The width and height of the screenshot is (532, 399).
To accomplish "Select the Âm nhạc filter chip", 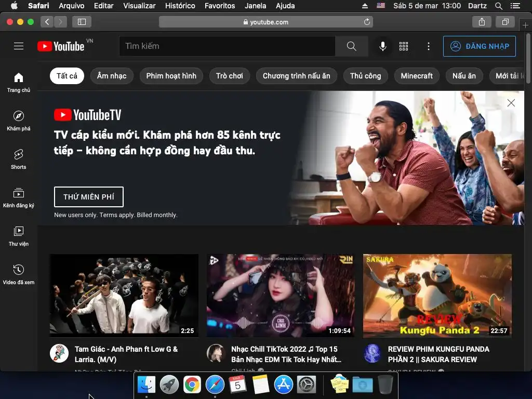I will pos(112,76).
